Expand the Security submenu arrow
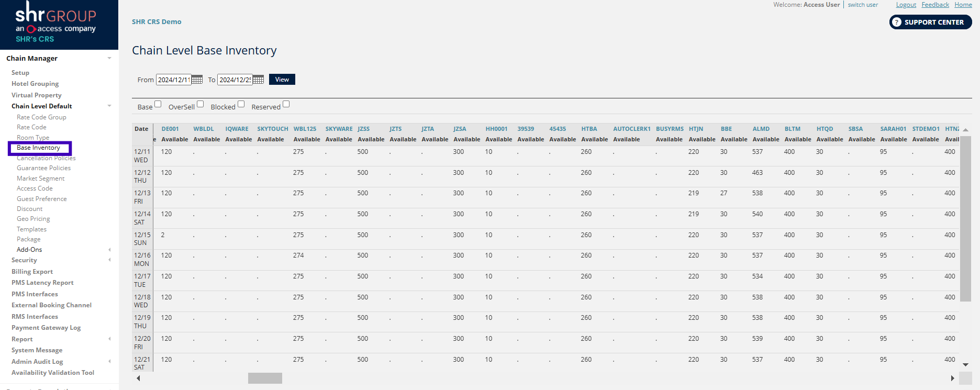980x390 pixels. coord(109,260)
